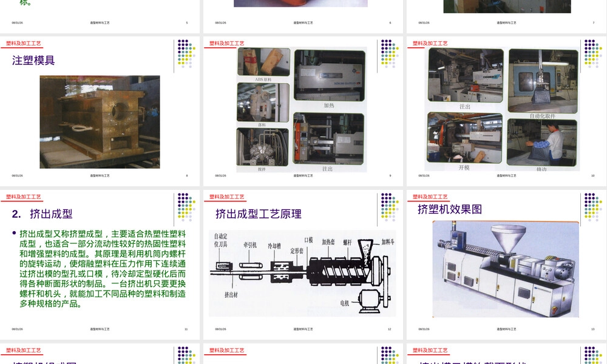Click the extrusion process schematic diagram

302,274
